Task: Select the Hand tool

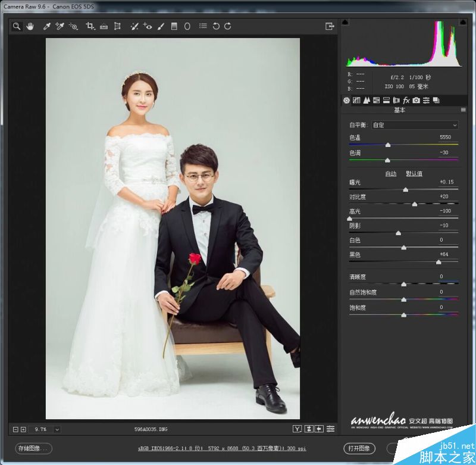Action: coord(30,26)
